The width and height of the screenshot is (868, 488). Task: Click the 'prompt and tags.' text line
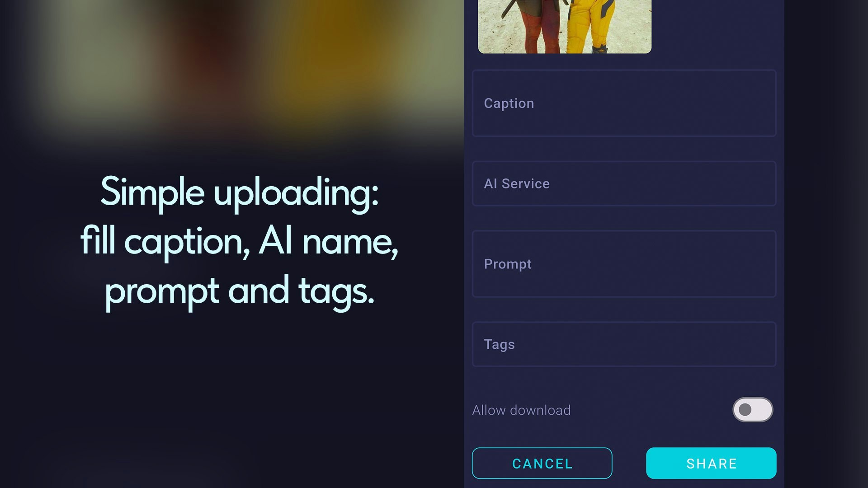click(x=240, y=291)
